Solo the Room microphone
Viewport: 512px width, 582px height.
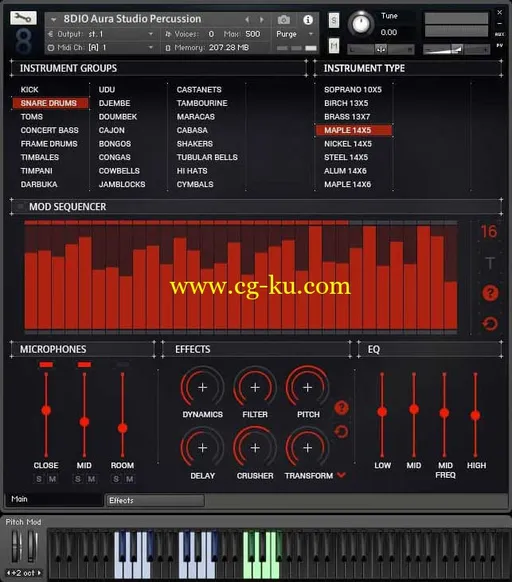116,479
